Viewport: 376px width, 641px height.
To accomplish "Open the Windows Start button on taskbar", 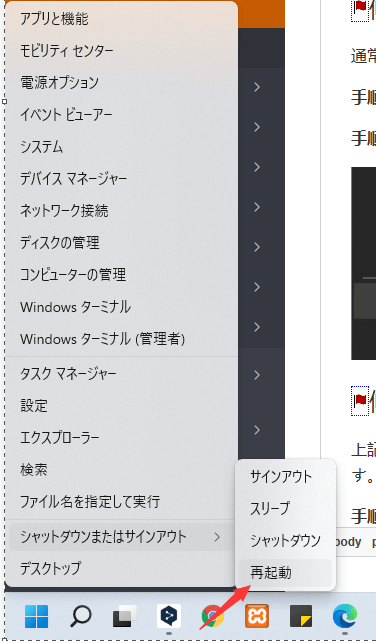I will point(36,616).
